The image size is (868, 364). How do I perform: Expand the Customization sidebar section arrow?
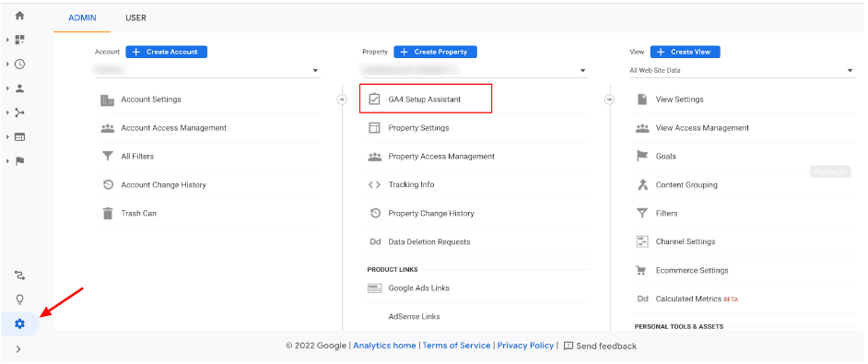7,40
